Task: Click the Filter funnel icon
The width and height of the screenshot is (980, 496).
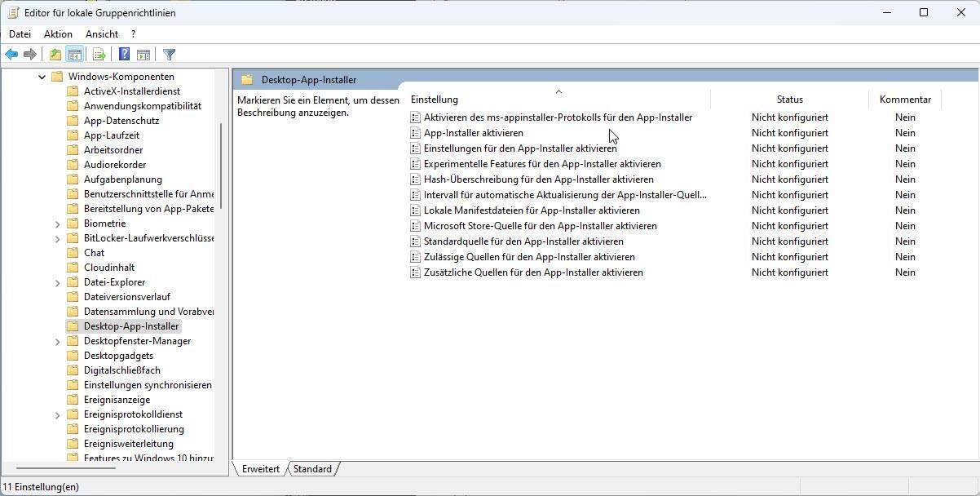Action: (170, 55)
